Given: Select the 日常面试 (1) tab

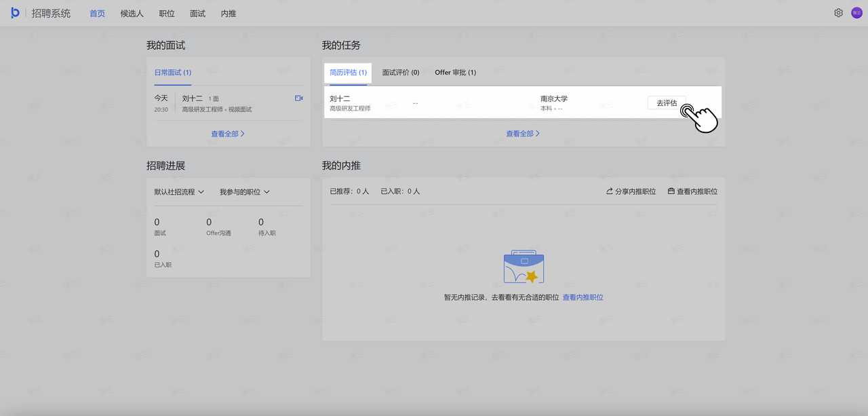Looking at the screenshot, I should pos(173,73).
